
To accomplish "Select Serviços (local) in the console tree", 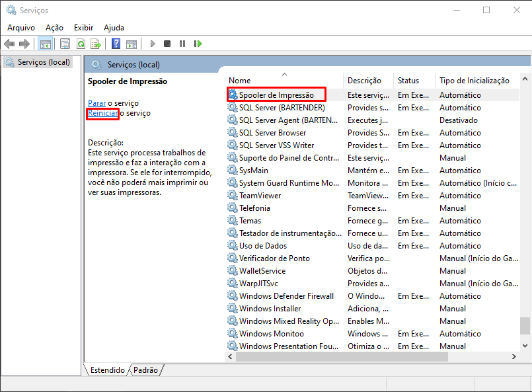I will (38, 62).
